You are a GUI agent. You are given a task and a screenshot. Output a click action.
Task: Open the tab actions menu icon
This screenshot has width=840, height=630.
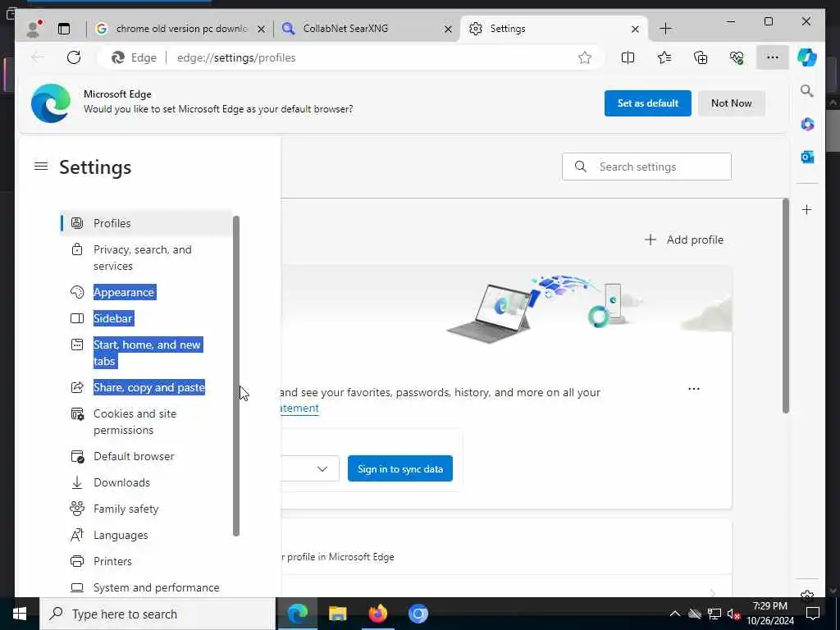point(64,29)
